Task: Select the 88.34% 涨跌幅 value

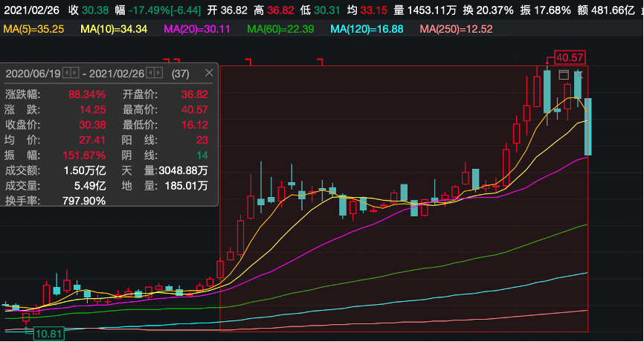Action: 87,94
